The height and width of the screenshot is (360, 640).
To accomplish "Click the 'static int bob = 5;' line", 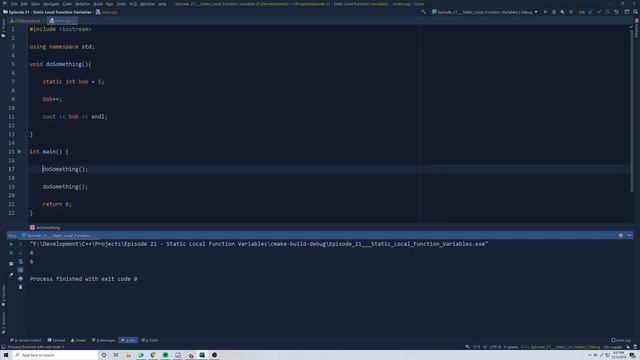I will [73, 82].
